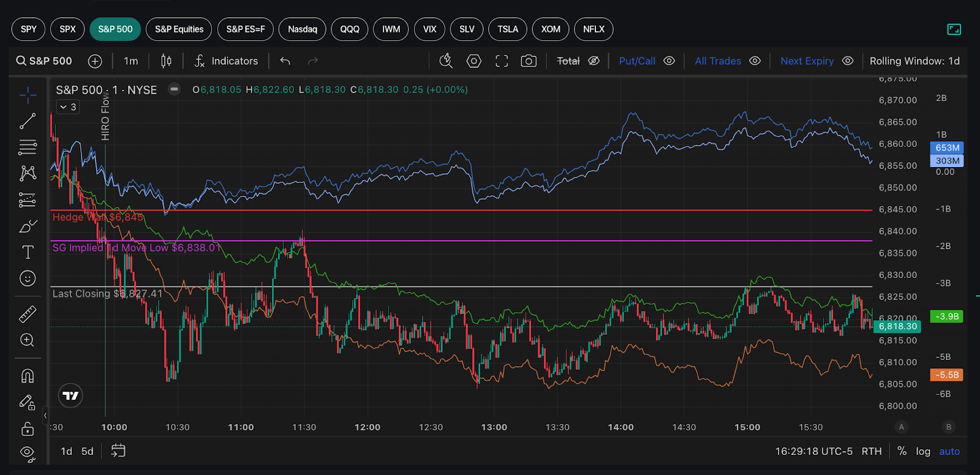The image size is (980, 475).
Task: Activate the ruler measure tool
Action: (x=28, y=314)
